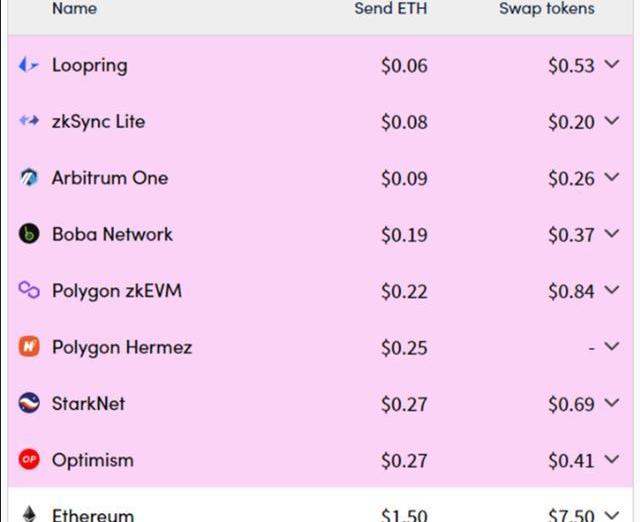Open the StarkNet name link
Image resolution: width=640 pixels, height=522 pixels.
tap(88, 403)
